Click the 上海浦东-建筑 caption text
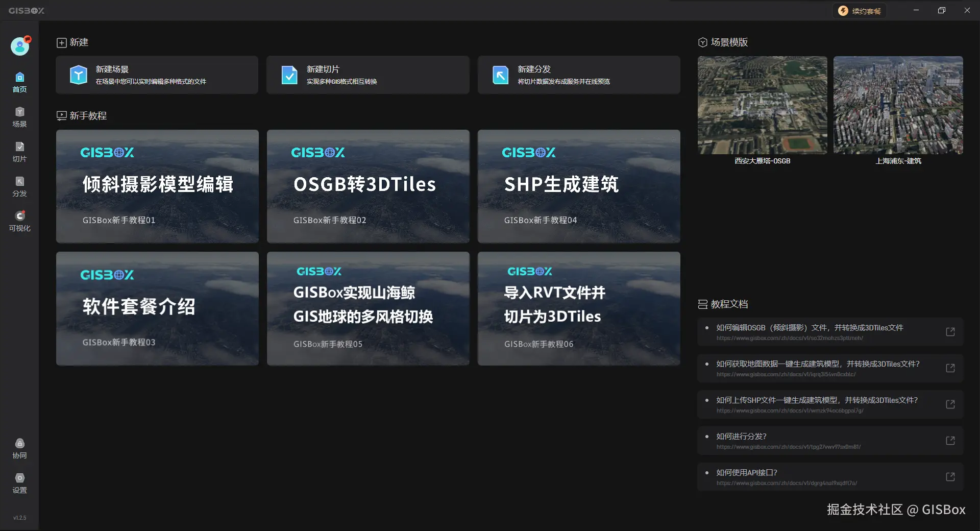 point(898,161)
